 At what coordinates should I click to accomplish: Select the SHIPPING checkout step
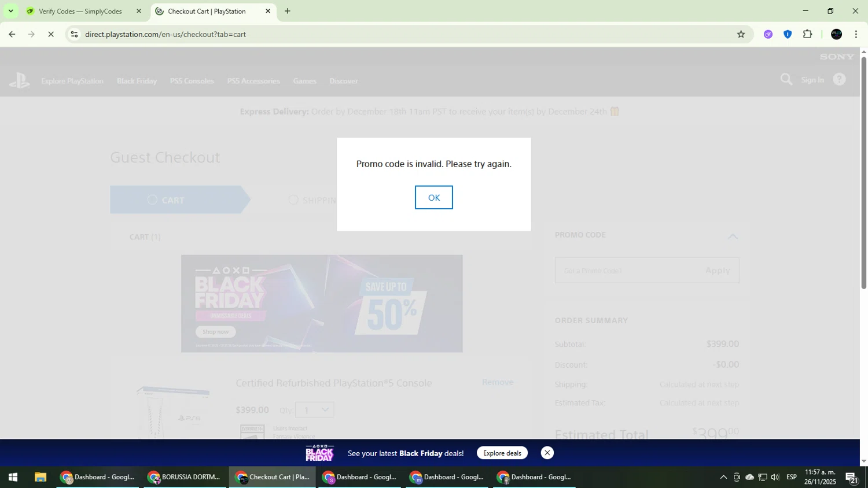(x=312, y=200)
